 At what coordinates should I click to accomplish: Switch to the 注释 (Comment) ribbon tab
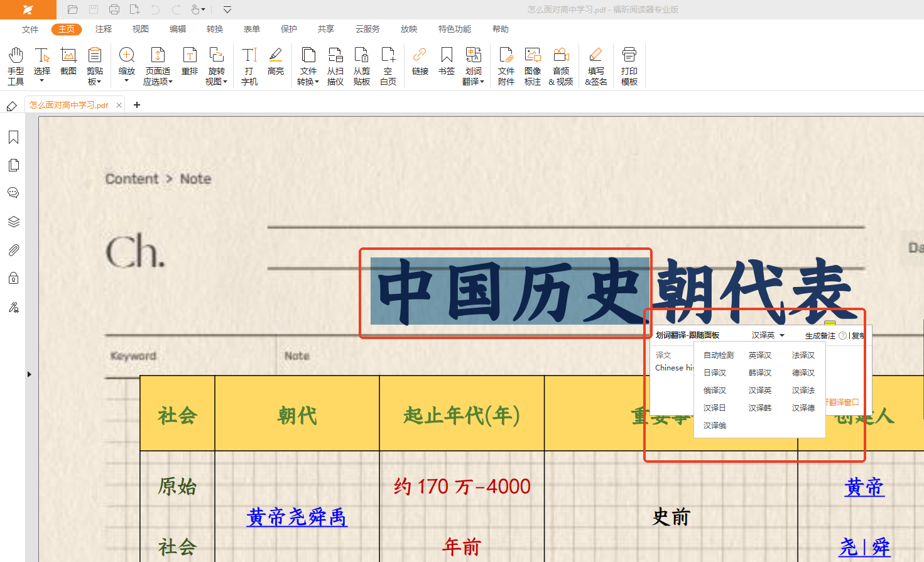pos(104,29)
